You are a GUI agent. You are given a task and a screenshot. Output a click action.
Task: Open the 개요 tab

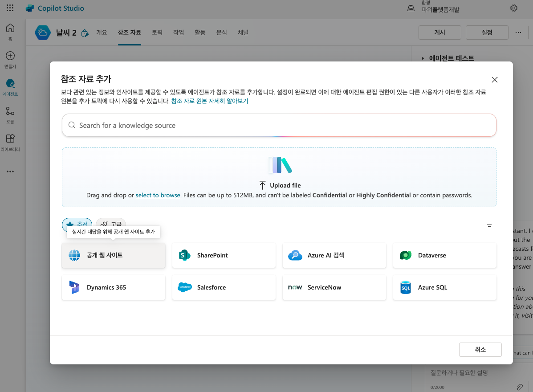102,33
